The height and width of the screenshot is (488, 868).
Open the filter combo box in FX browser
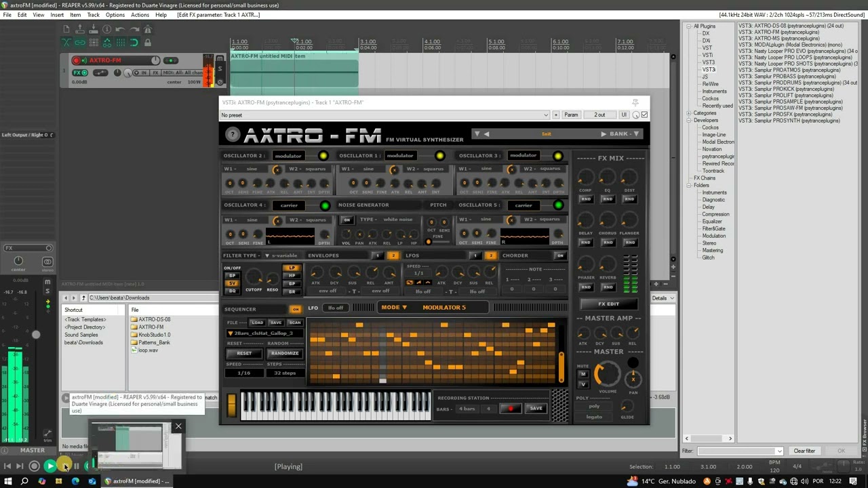pos(740,451)
